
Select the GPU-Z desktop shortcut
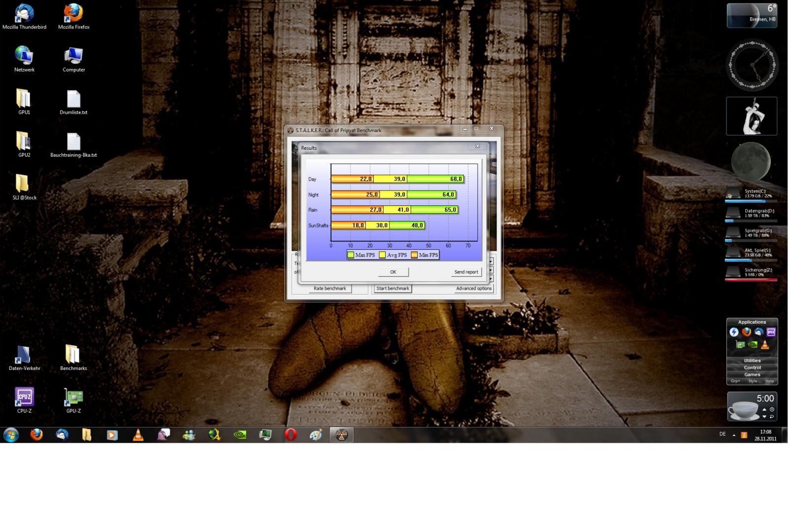(73, 400)
